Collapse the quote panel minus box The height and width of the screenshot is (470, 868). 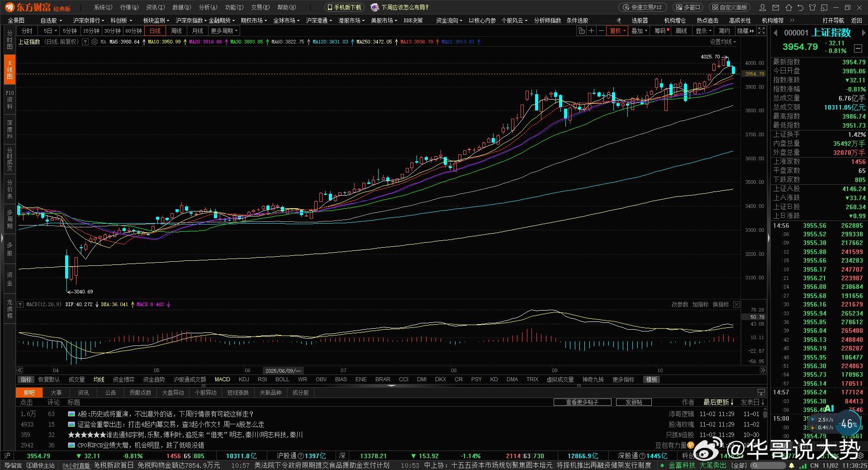858,48
